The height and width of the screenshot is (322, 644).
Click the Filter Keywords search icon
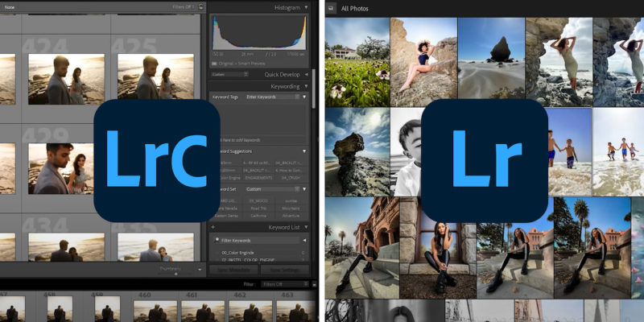point(217,240)
